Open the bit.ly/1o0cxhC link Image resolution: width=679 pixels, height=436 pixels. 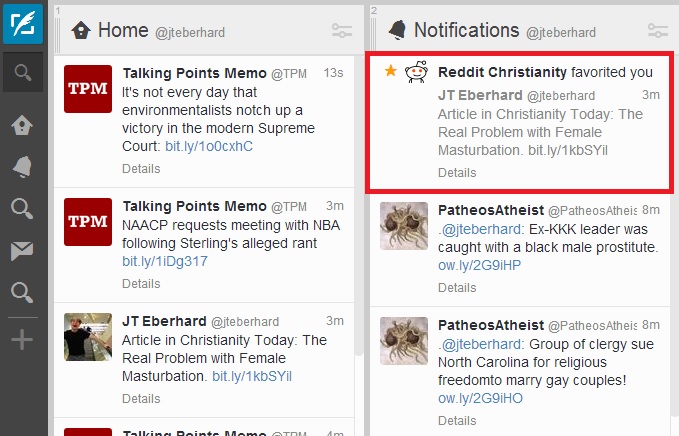click(x=209, y=146)
